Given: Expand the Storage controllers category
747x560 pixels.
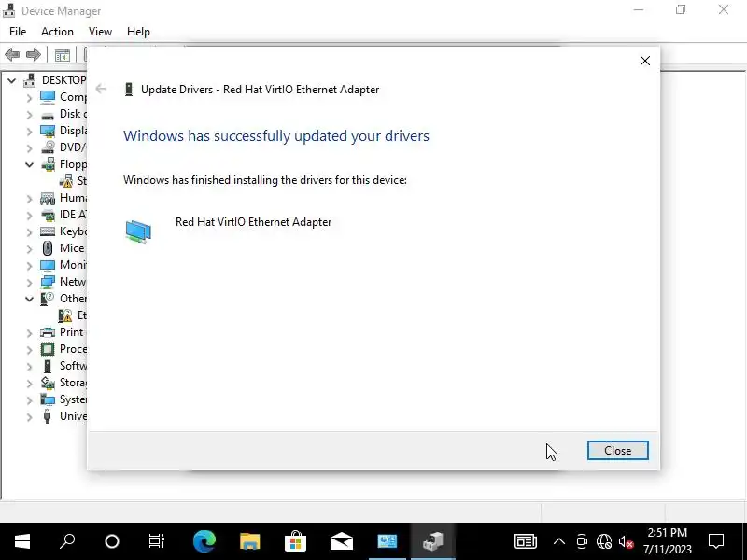Looking at the screenshot, I should 30,384.
